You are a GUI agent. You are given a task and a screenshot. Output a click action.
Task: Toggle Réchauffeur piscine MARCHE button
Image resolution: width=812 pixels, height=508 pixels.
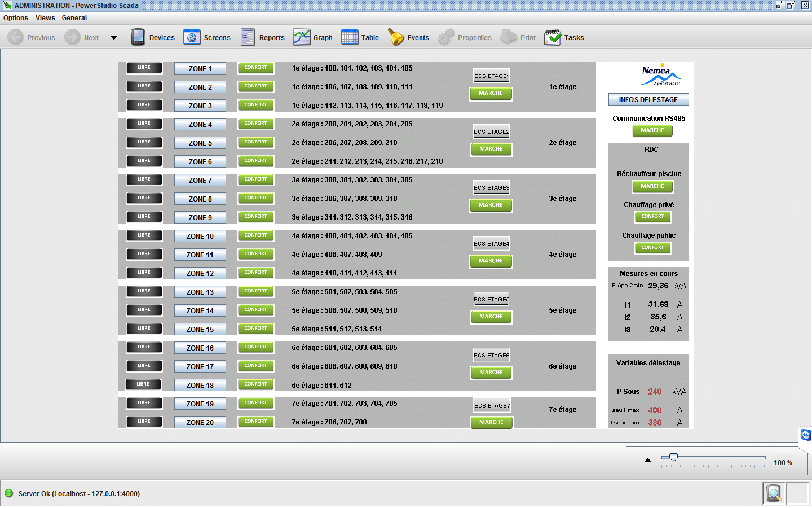(652, 187)
